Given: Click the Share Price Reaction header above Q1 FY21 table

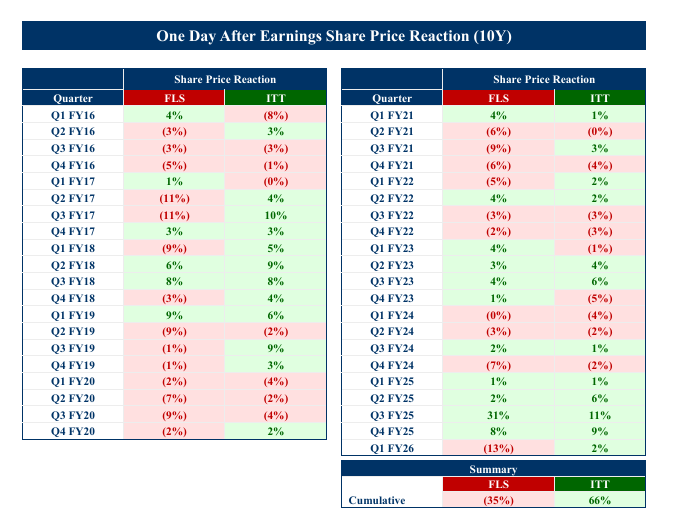Looking at the screenshot, I should (x=544, y=79).
